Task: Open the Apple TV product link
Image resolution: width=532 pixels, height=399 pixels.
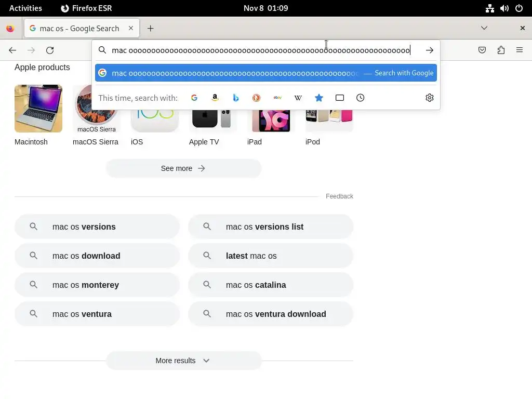Action: [204, 142]
